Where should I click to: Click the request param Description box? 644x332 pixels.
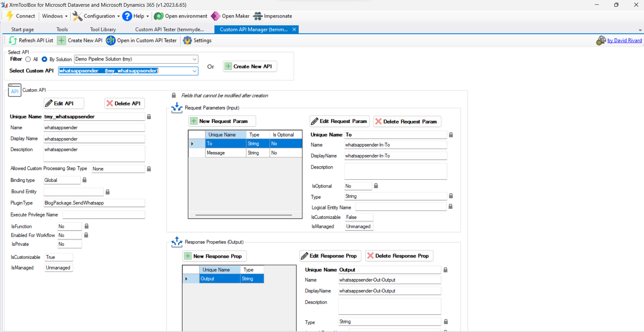pyautogui.click(x=396, y=171)
